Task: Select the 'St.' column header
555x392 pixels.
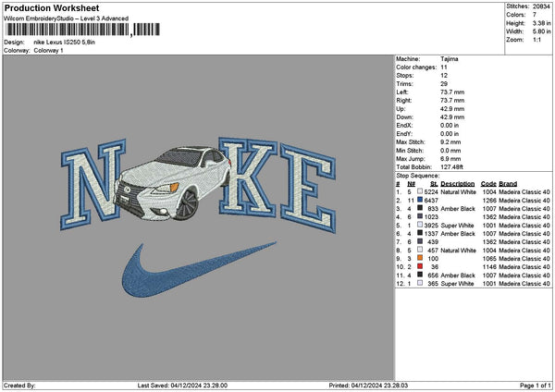Action: 435,184
